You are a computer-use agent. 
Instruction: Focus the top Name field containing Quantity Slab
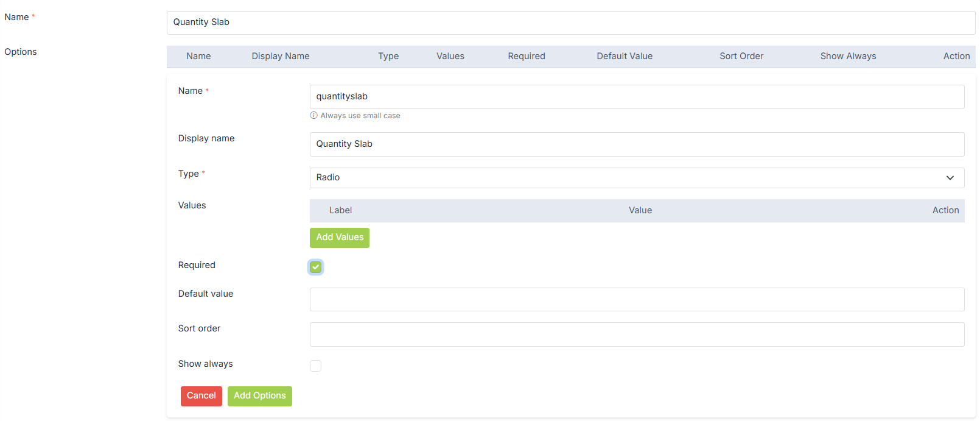click(x=570, y=23)
